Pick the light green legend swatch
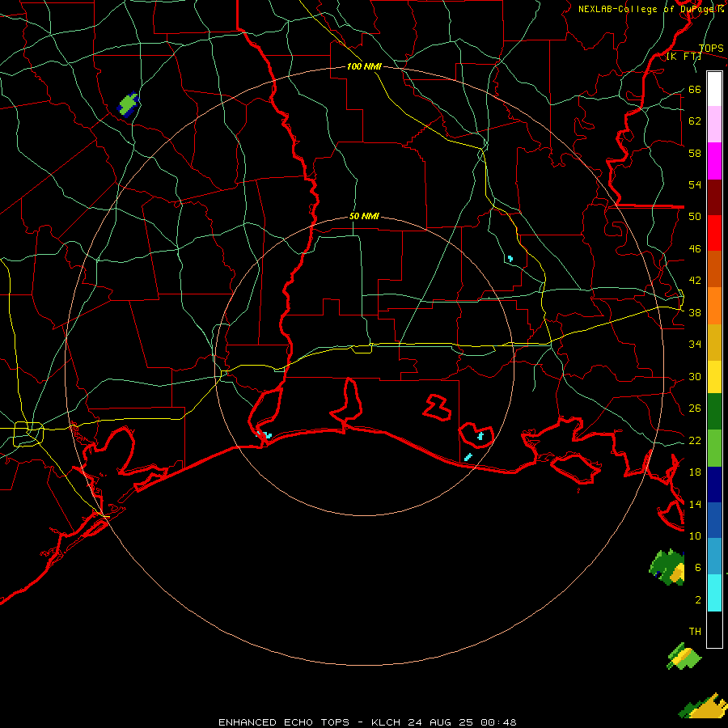This screenshot has height=728, width=728. click(714, 448)
